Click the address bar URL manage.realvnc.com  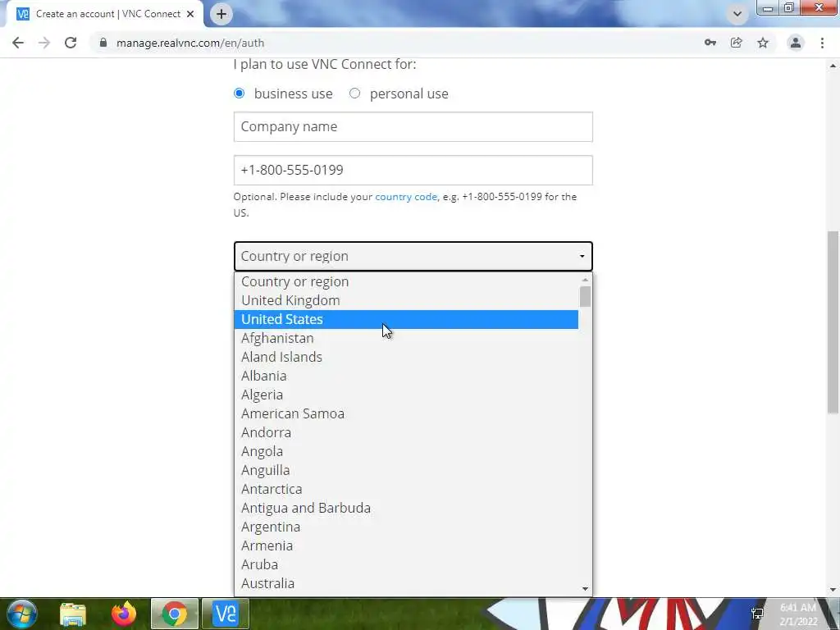(x=190, y=43)
